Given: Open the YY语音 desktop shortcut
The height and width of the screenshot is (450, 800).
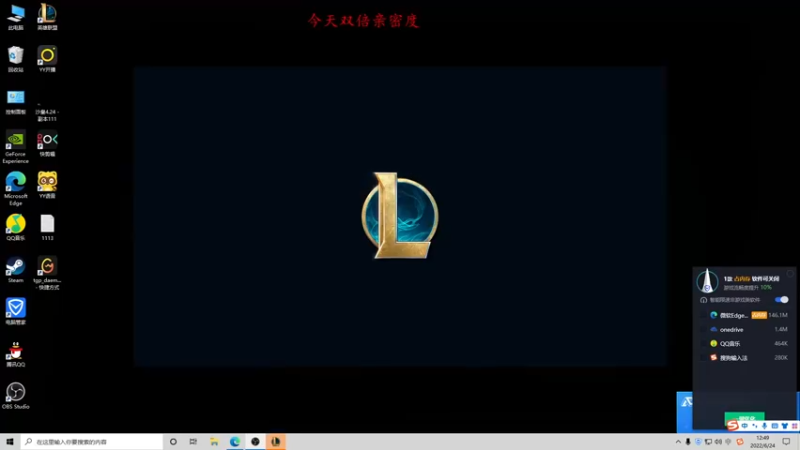Looking at the screenshot, I should (x=47, y=185).
